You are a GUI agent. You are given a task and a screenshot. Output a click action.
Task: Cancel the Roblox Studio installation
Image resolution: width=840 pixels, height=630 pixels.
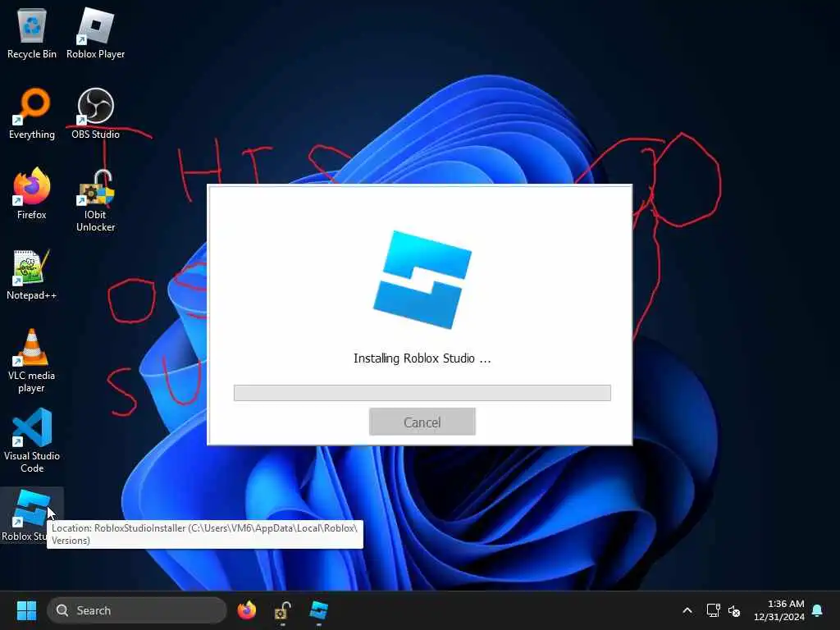click(x=422, y=422)
